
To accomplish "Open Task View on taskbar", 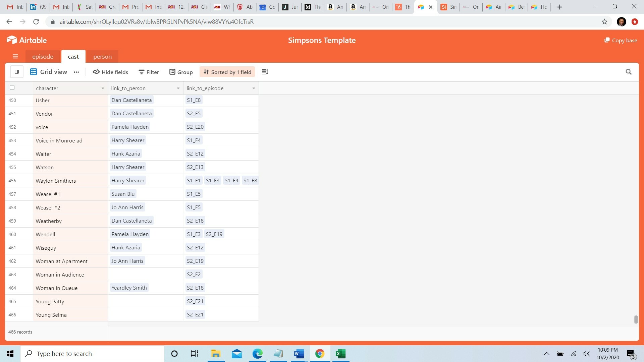I will click(x=195, y=354).
